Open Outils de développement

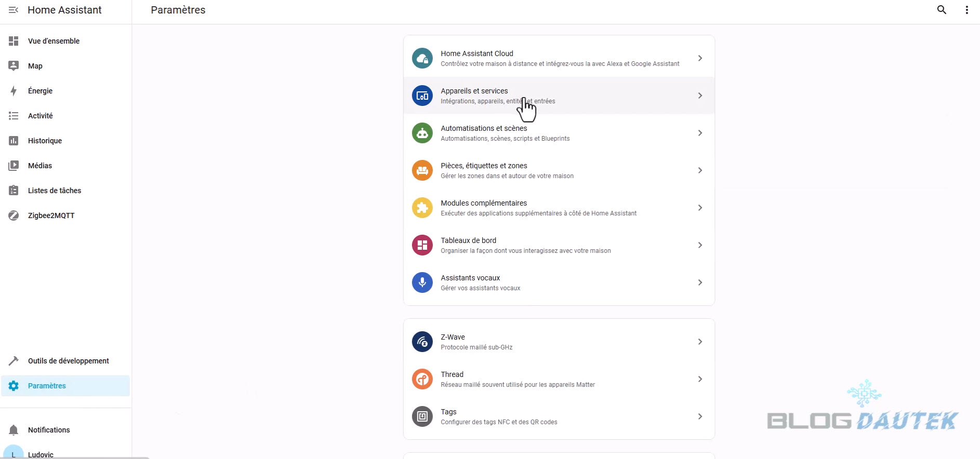68,361
